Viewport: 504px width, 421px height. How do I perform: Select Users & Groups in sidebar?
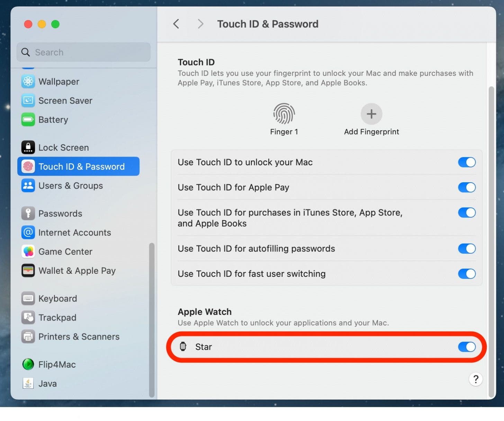click(70, 186)
